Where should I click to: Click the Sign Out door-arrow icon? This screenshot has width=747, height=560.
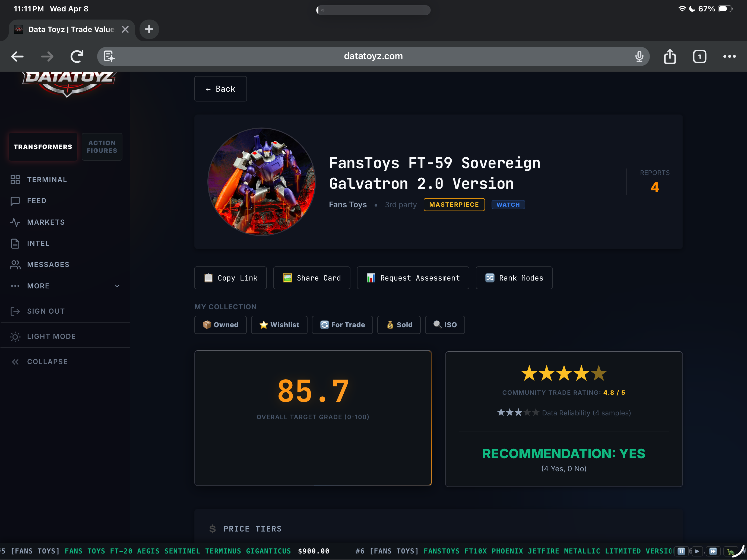(15, 311)
